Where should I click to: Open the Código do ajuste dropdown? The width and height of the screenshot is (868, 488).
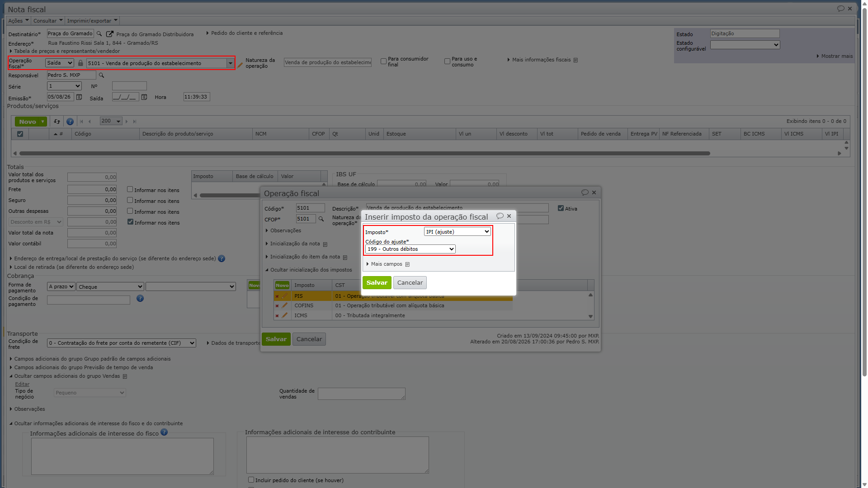point(410,249)
